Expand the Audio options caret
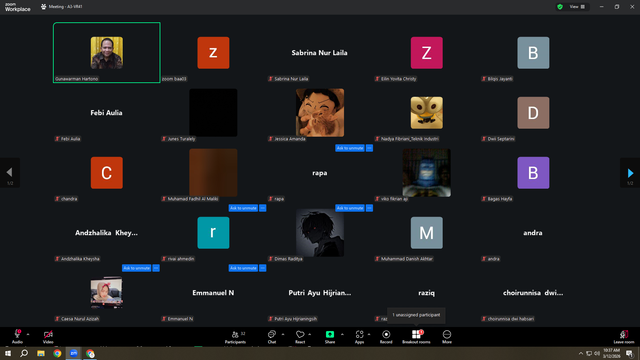The image size is (640, 360). 28,334
